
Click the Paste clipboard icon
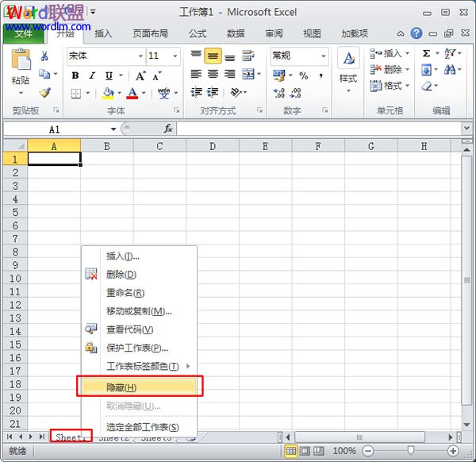21,62
